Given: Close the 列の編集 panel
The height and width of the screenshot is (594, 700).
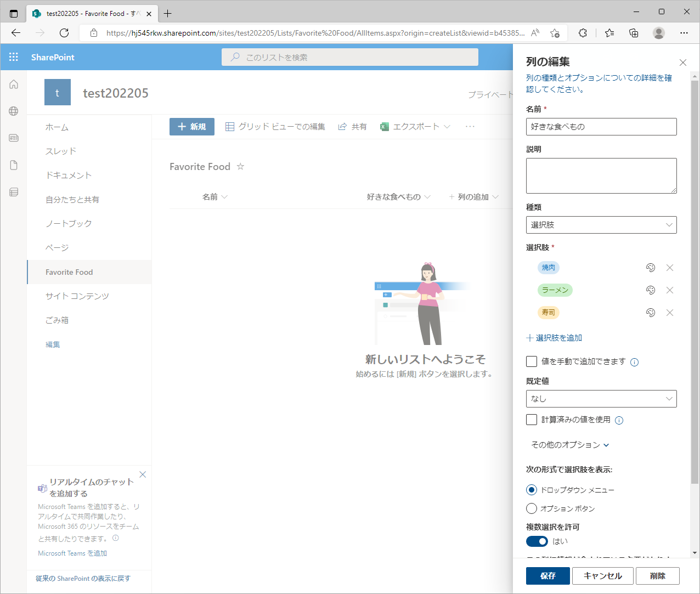Looking at the screenshot, I should (683, 63).
